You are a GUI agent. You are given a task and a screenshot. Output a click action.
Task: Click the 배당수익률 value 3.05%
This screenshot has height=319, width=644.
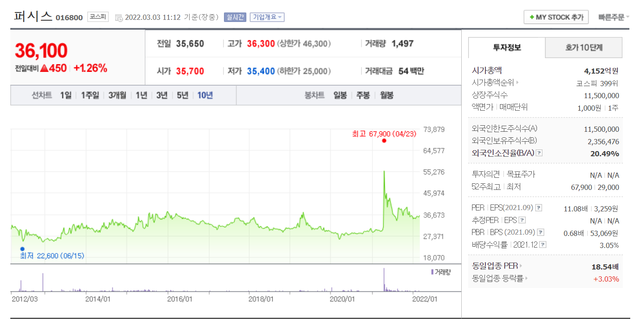[609, 245]
